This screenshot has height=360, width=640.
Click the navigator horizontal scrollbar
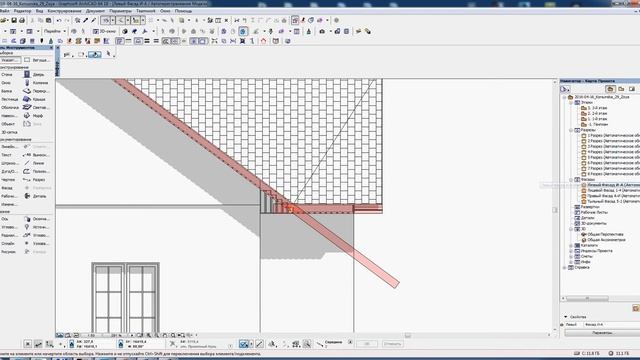coord(587,299)
